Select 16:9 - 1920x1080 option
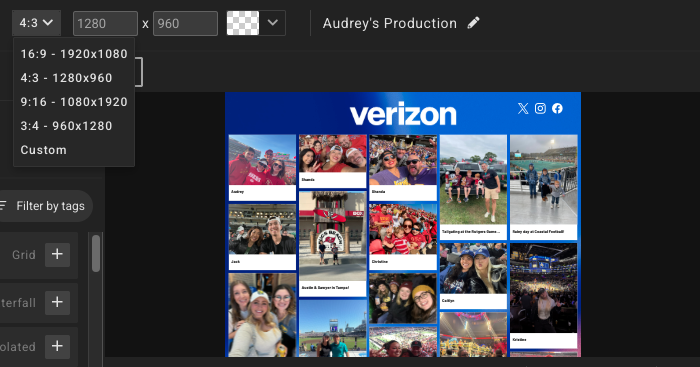700x367 pixels. pos(74,54)
